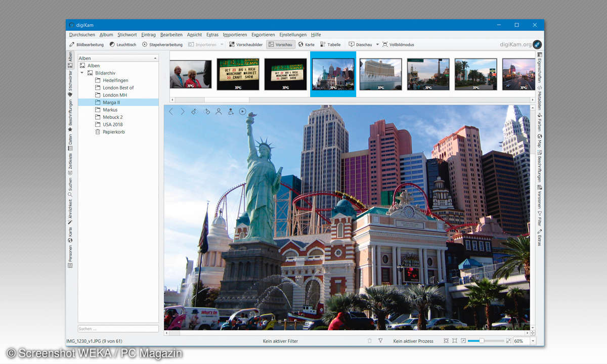Image resolution: width=607 pixels, height=364 pixels.
Task: Go to previous image in preview
Action: (171, 112)
